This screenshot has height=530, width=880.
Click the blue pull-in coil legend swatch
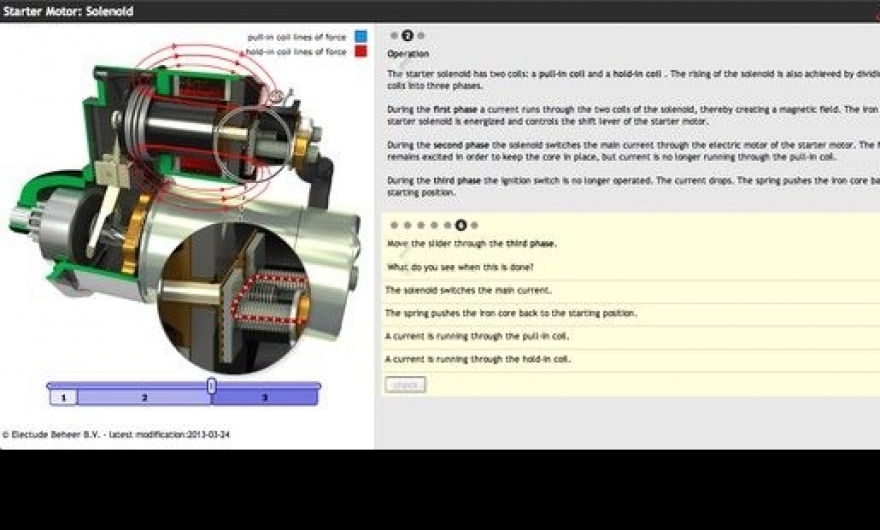(x=361, y=37)
